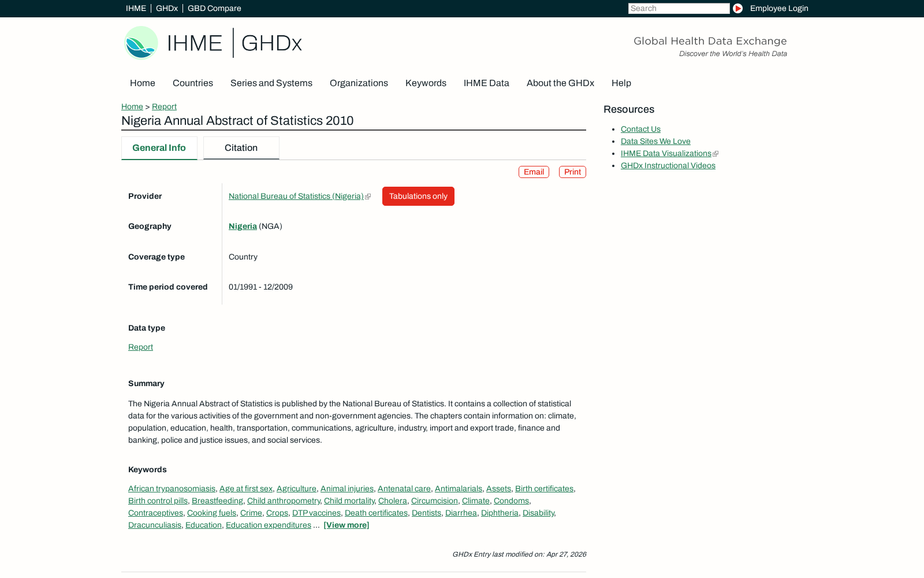924x578 pixels.
Task: Open Birth control pills keyword
Action: coord(158,501)
